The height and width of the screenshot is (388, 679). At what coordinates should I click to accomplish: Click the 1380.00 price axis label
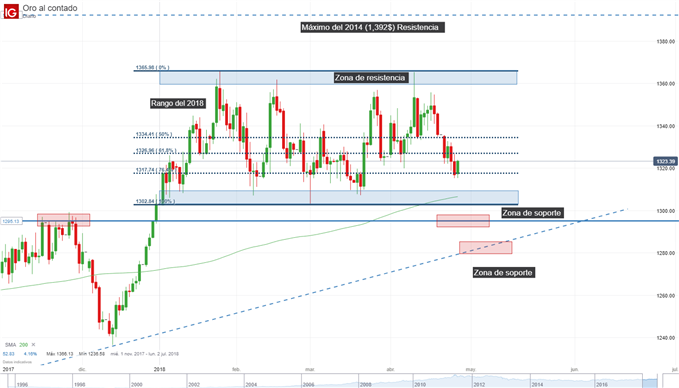point(666,42)
